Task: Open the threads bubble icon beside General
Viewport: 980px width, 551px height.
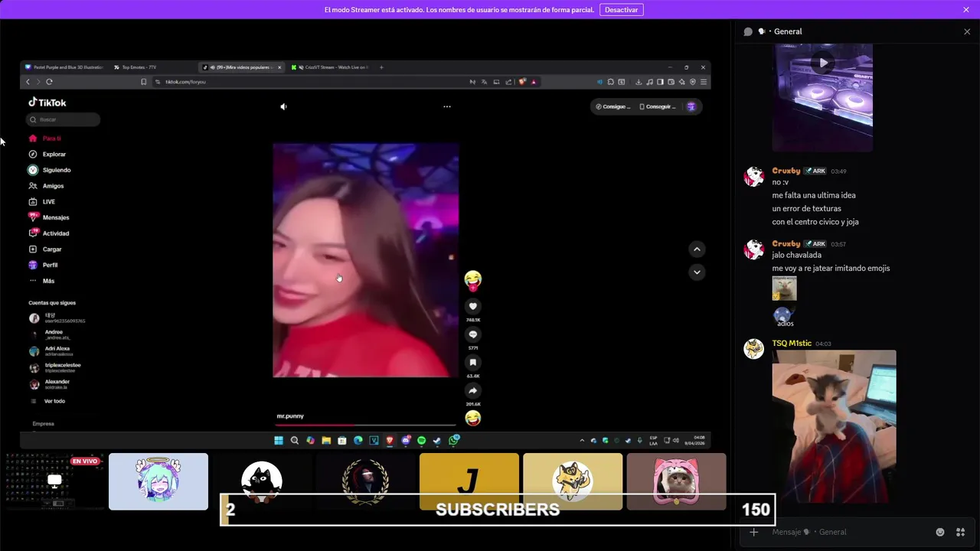Action: (x=748, y=31)
